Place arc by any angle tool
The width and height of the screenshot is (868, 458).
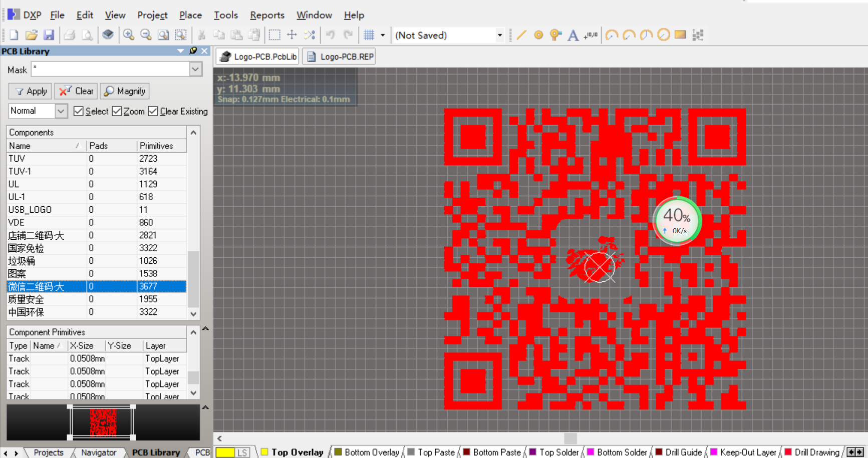pos(646,35)
